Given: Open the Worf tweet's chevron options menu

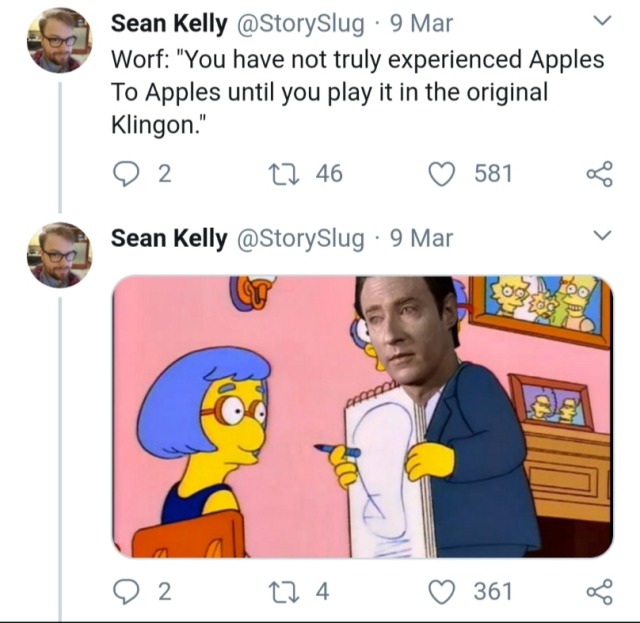Looking at the screenshot, I should (x=601, y=21).
